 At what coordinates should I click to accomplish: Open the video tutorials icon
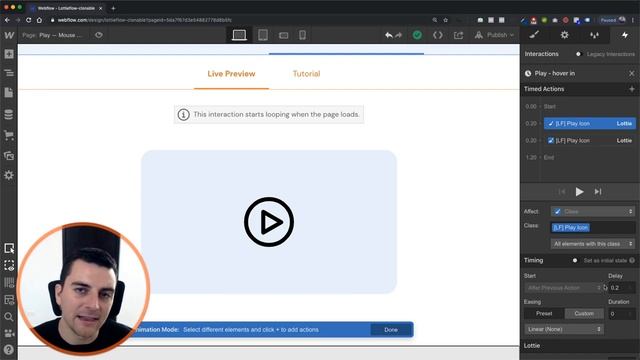click(9, 333)
